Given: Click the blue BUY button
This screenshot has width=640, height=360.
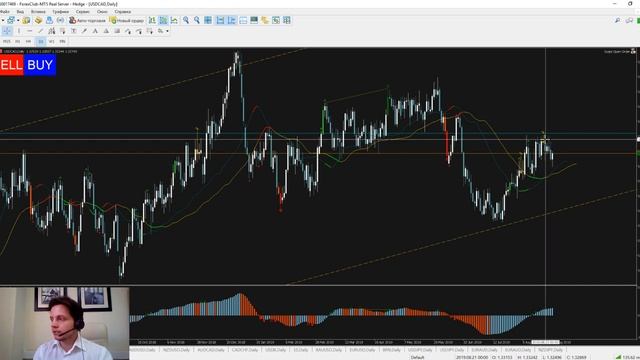Looking at the screenshot, I should point(40,65).
